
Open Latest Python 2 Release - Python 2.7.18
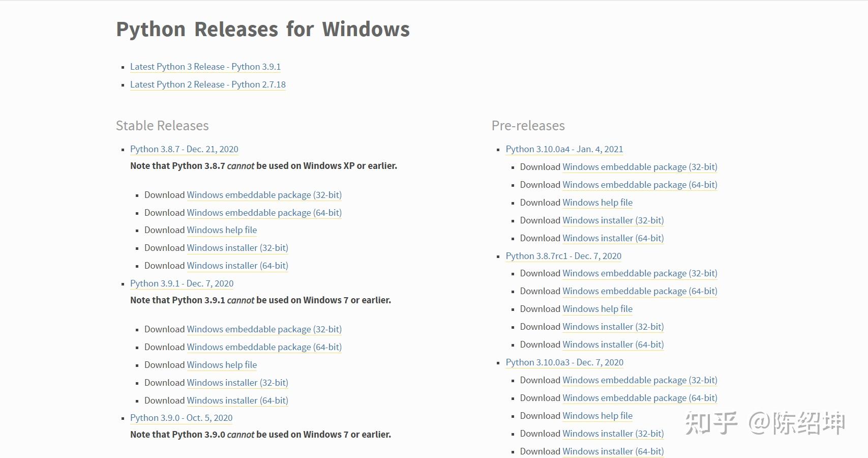click(x=207, y=84)
